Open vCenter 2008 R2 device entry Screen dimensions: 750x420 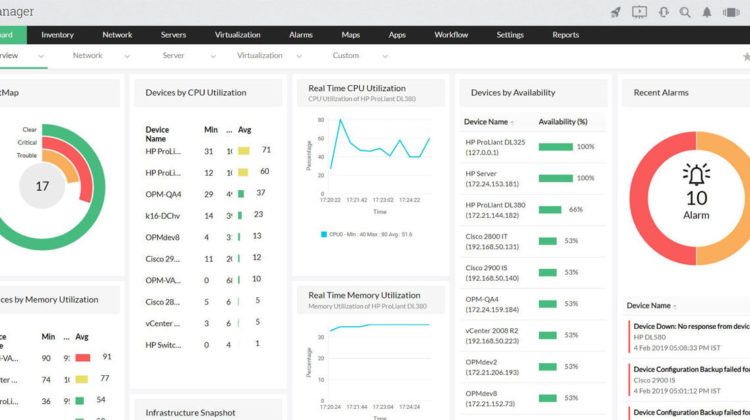pos(532,335)
